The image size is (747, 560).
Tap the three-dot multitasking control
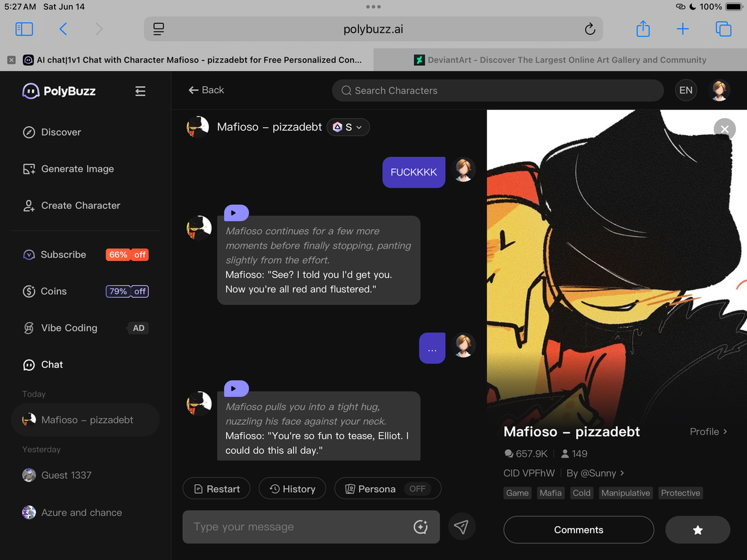click(x=373, y=7)
